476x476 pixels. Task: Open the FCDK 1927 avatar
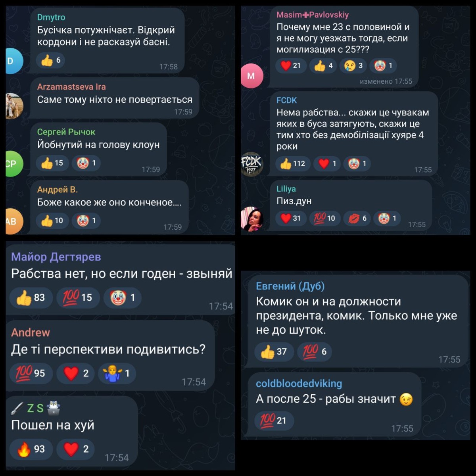[251, 164]
